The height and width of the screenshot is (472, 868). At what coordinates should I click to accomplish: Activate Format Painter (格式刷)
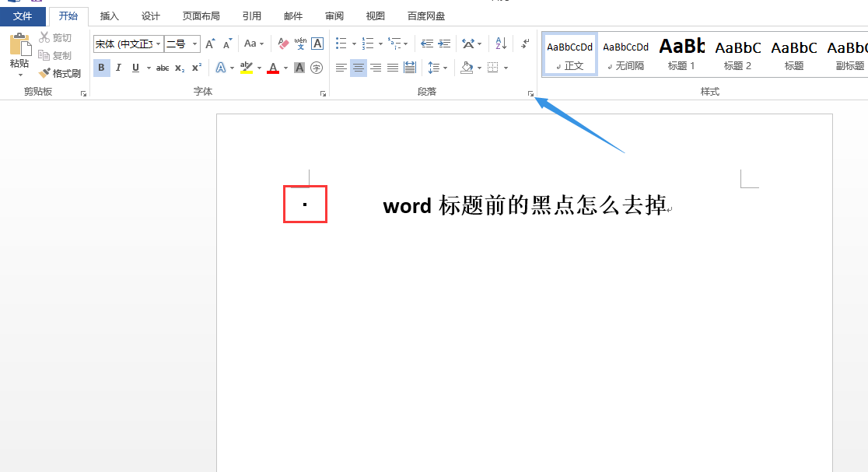coord(59,73)
